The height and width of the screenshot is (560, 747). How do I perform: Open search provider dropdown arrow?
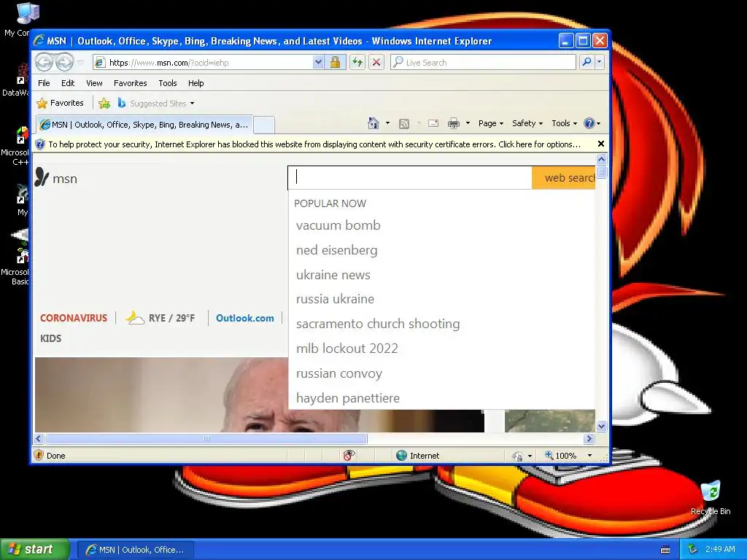[x=600, y=63]
